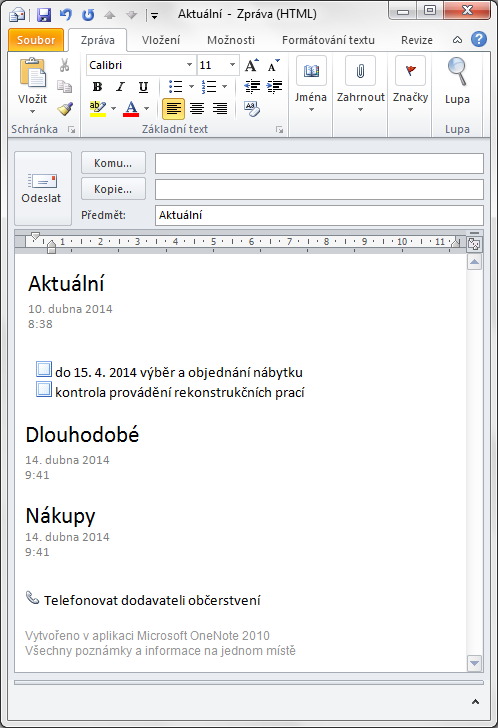Click the Vložit paste icon
Image resolution: width=498 pixels, height=728 pixels.
pos(32,72)
